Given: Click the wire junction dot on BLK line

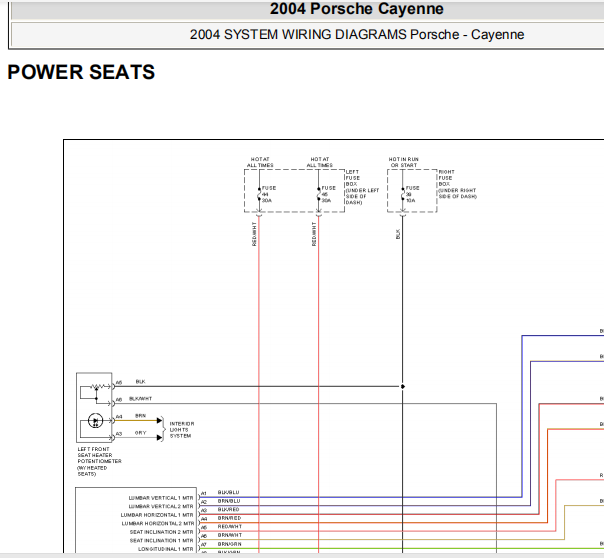Looking at the screenshot, I should 403,386.
